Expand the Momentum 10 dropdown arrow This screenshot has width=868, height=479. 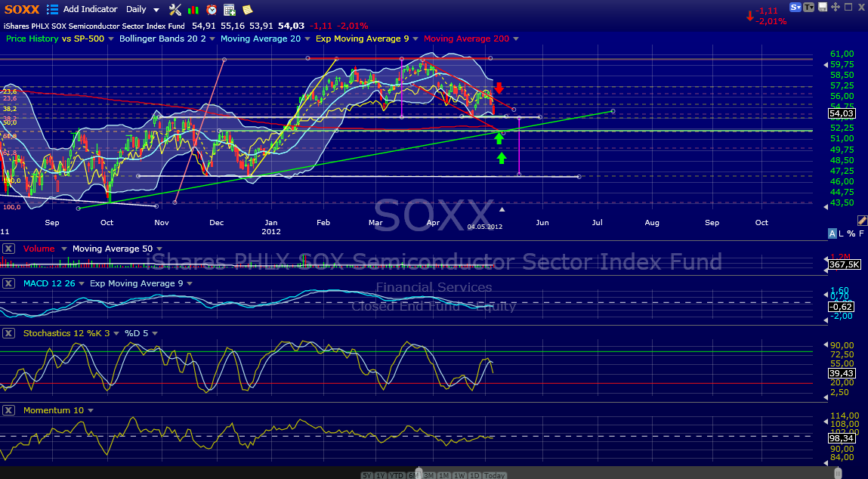click(91, 411)
